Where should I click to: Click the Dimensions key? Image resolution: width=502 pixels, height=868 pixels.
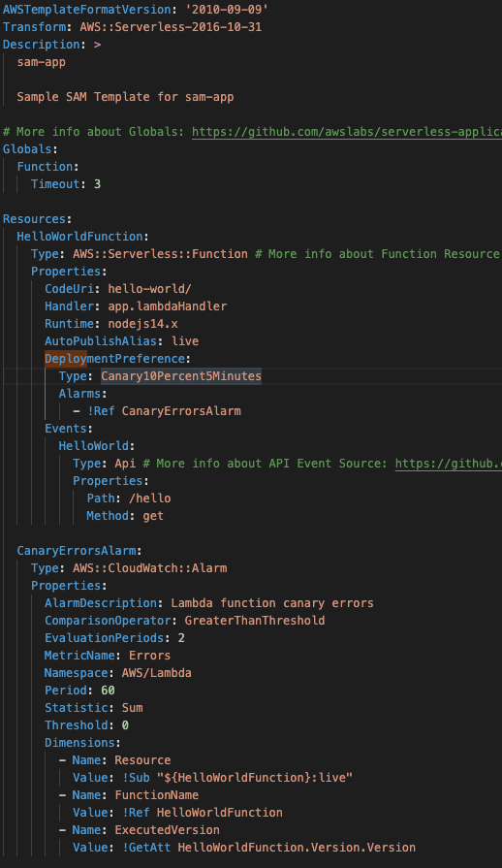point(79,743)
